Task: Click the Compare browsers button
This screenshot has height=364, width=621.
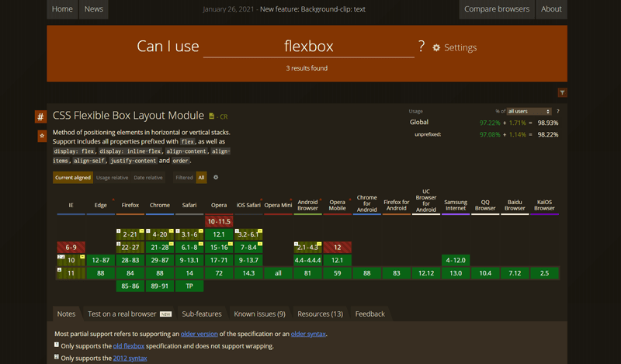Action: [497, 9]
